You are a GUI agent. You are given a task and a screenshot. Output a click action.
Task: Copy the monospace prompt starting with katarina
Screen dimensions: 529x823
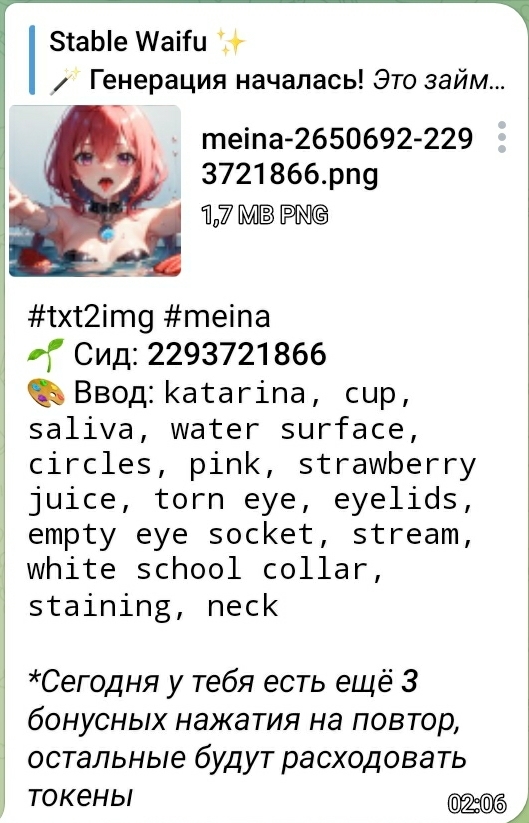(252, 499)
